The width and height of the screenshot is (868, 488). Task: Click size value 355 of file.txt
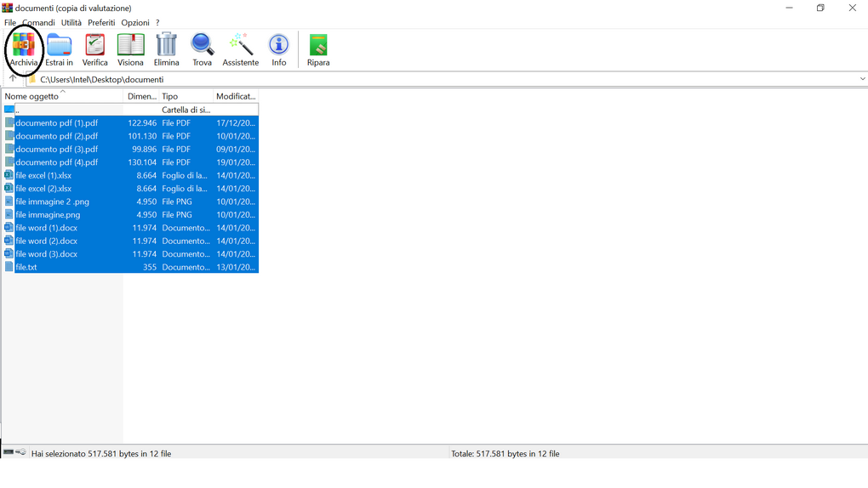150,267
